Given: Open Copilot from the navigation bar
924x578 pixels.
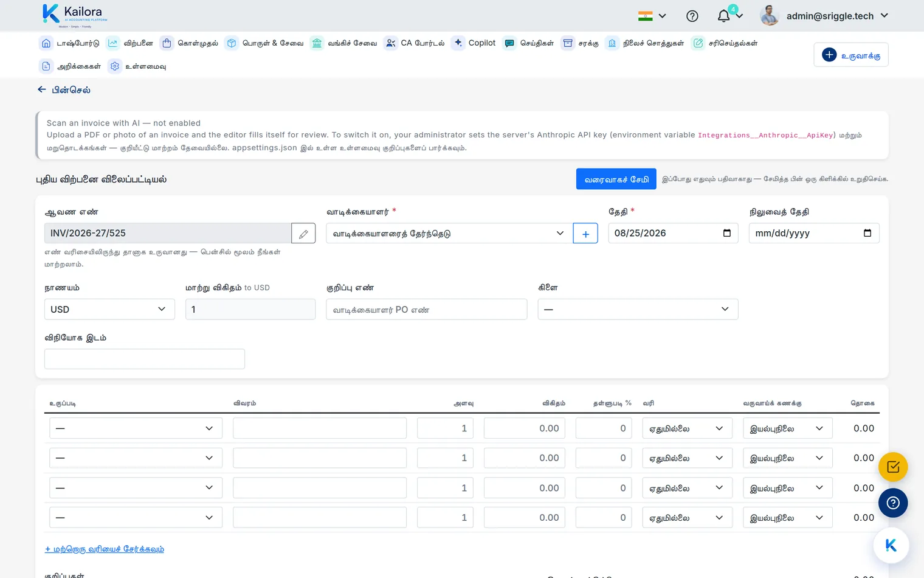Looking at the screenshot, I should 474,43.
